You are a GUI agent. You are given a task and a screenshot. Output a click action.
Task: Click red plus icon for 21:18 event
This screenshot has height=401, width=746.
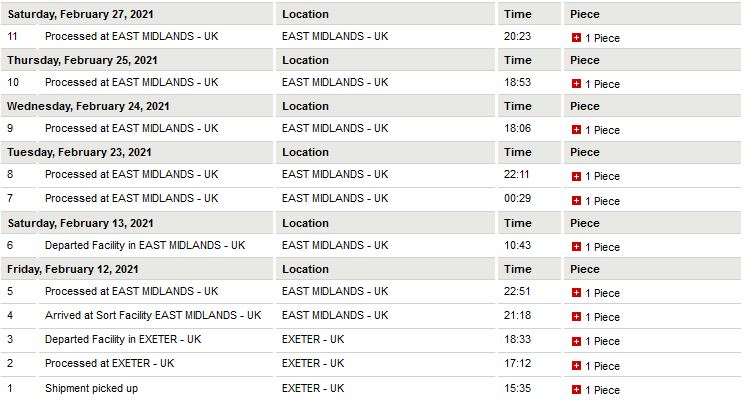[x=576, y=316]
